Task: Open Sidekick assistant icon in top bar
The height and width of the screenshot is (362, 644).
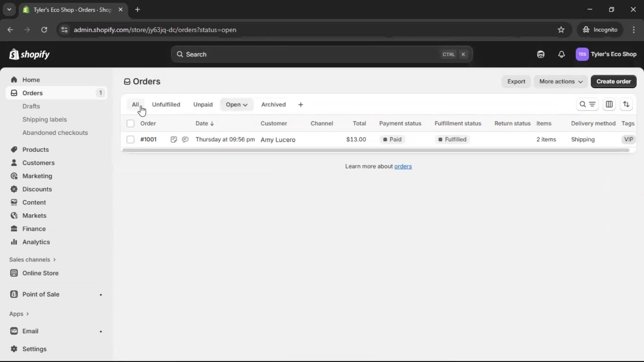Action: (x=541, y=54)
